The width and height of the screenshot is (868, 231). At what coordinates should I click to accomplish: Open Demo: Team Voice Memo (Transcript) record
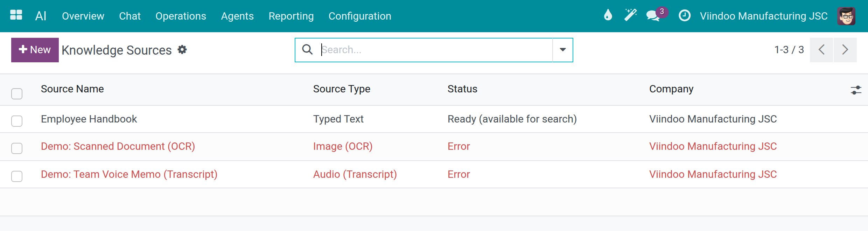(129, 174)
